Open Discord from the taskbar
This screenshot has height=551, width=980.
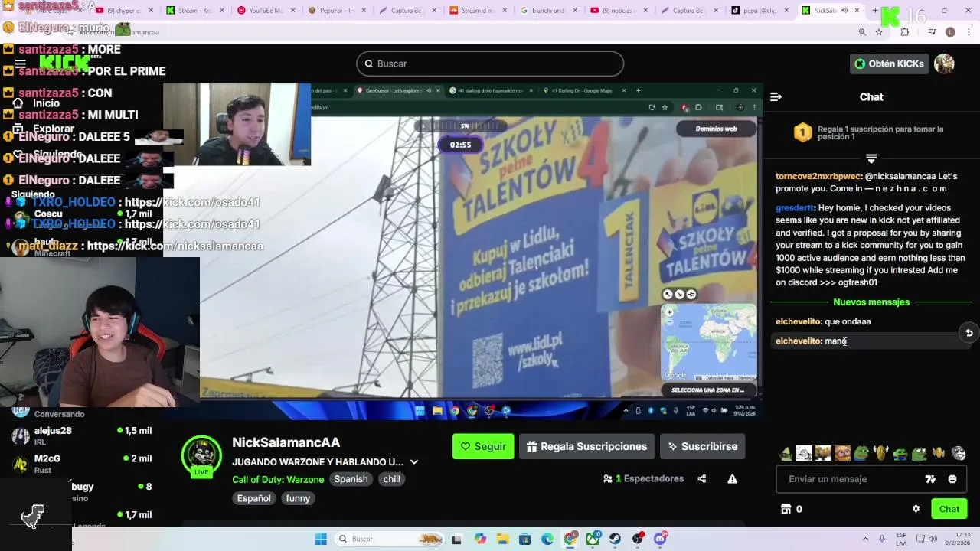click(x=660, y=539)
